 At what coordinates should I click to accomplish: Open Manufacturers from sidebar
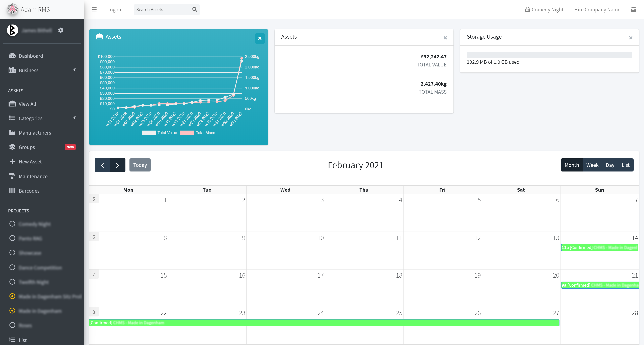pyautogui.click(x=35, y=133)
